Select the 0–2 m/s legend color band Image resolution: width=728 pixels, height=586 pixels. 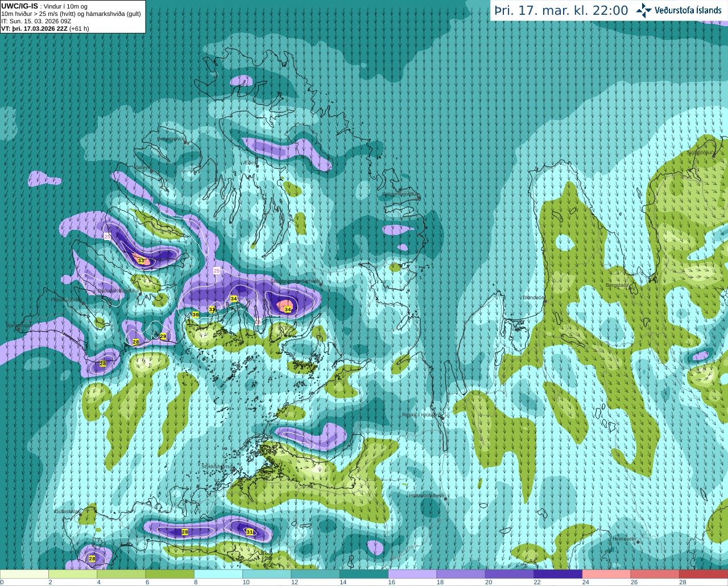tap(24, 574)
